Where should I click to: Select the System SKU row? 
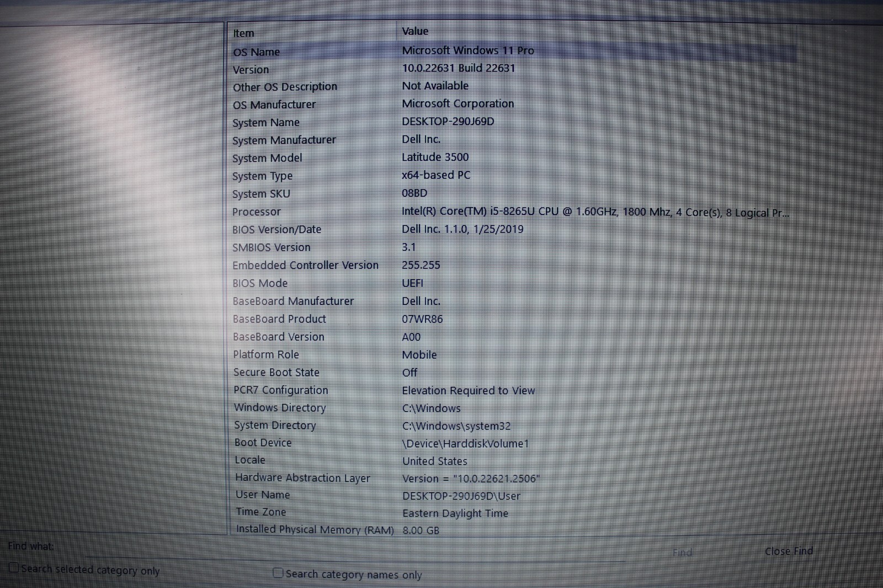click(x=261, y=194)
